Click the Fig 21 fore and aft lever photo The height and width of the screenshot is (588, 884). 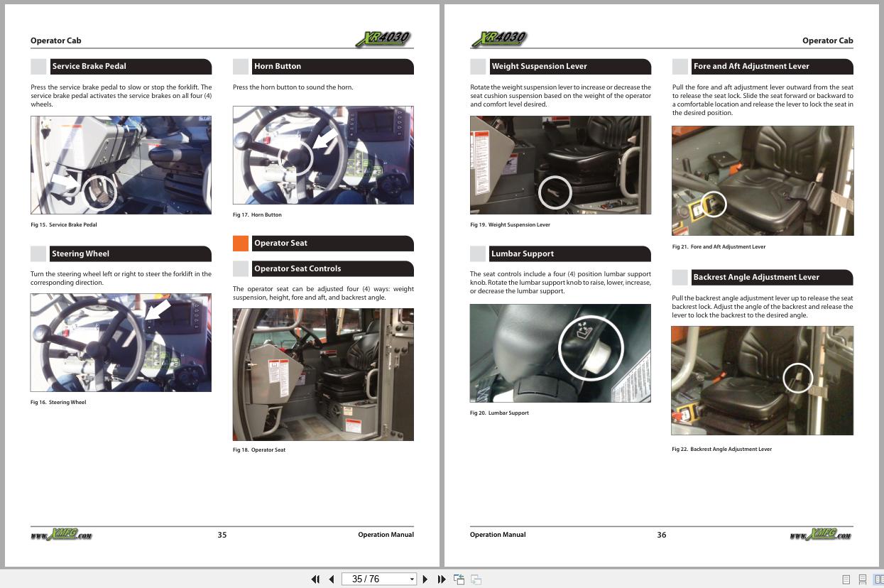tap(763, 181)
